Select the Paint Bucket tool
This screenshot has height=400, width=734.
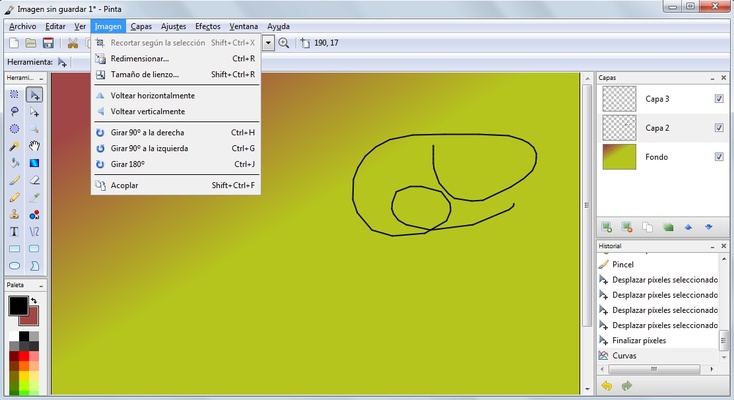click(x=15, y=163)
